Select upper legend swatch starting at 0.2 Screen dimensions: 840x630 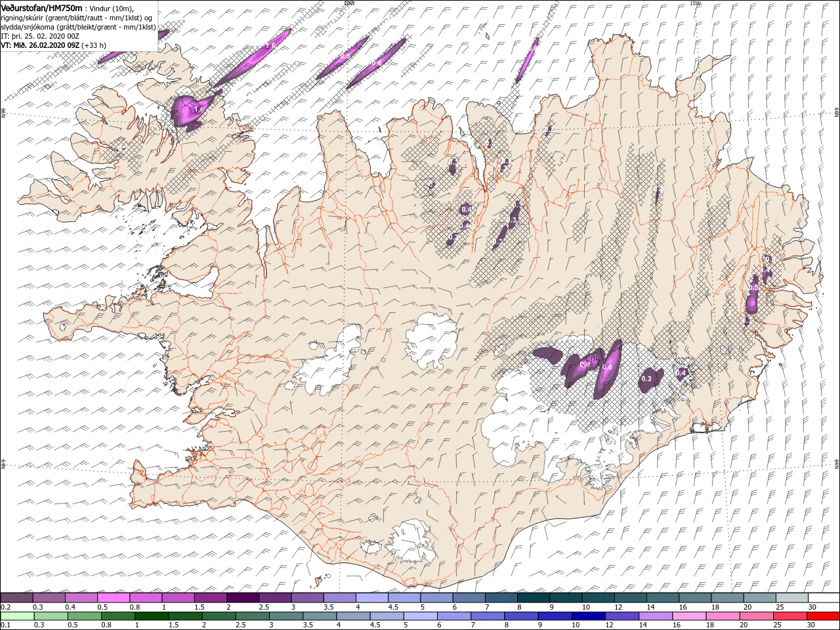click(x=16, y=598)
